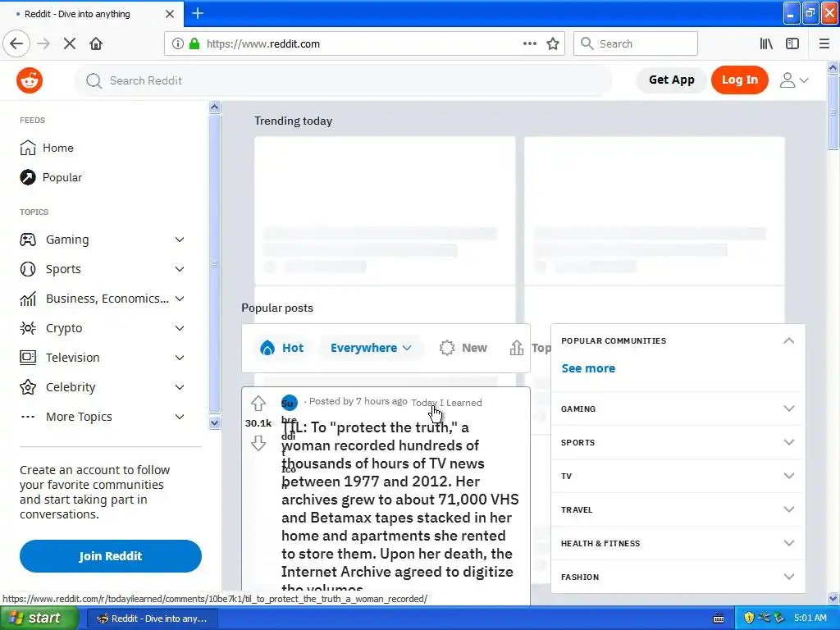Screen dimensions: 840x630
Task: Click the Todayilearned subreddit avatar
Action: pos(290,403)
